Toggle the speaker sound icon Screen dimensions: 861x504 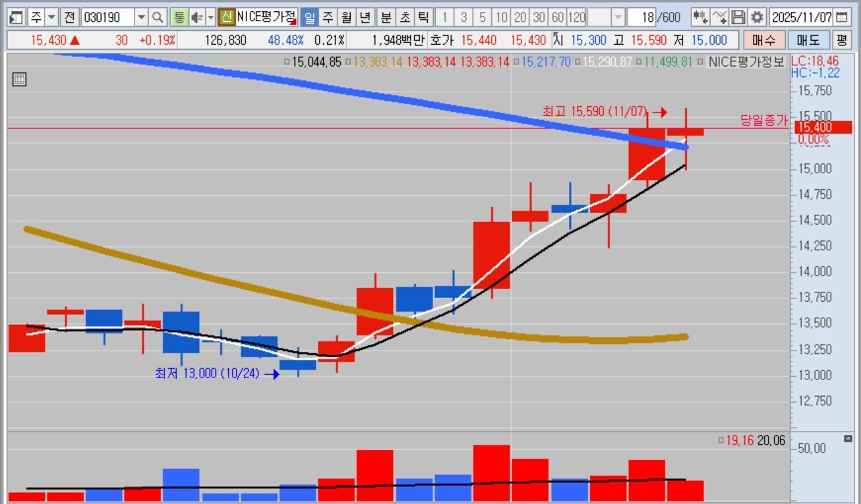point(197,17)
